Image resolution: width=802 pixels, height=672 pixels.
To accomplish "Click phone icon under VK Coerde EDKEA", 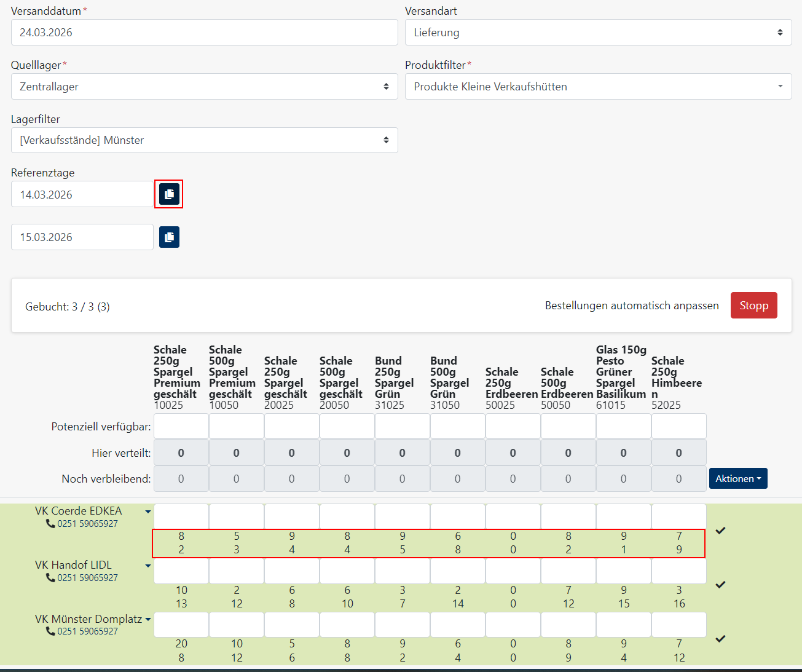I will point(50,524).
